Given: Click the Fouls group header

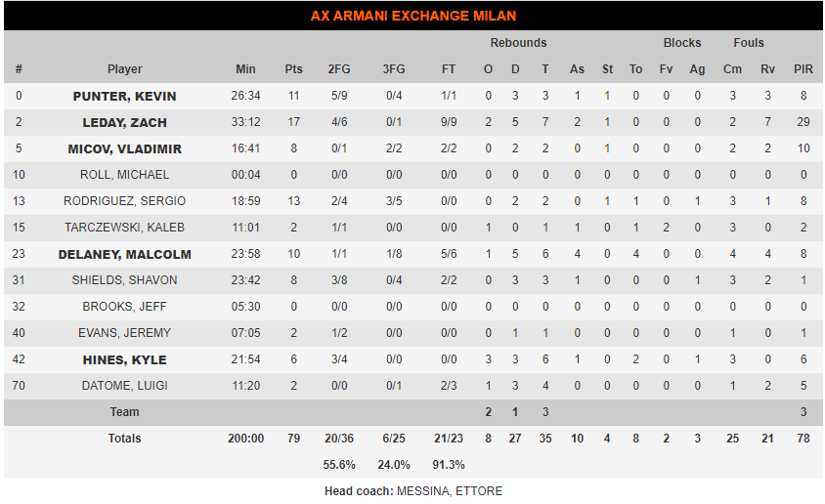Looking at the screenshot, I should [x=748, y=43].
